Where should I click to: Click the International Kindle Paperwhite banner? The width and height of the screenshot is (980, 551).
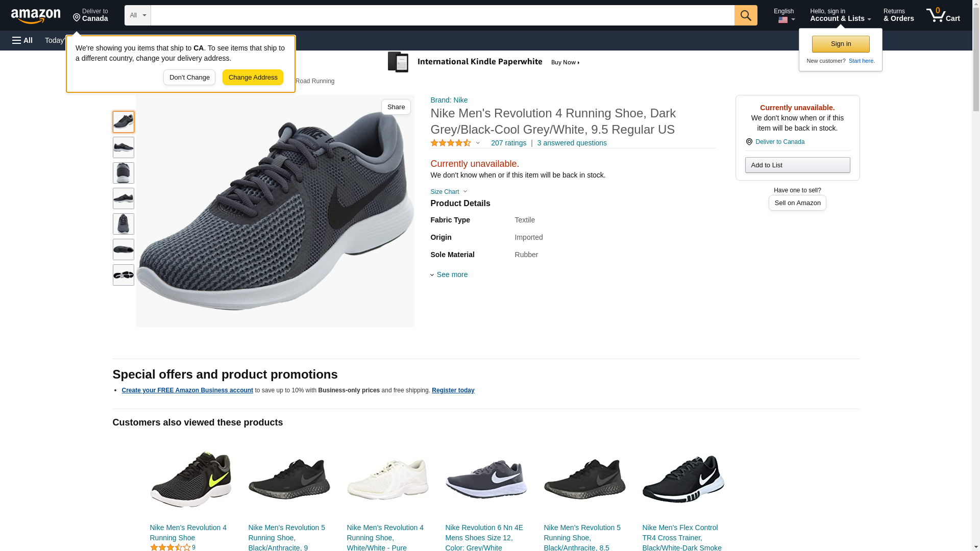(x=483, y=62)
